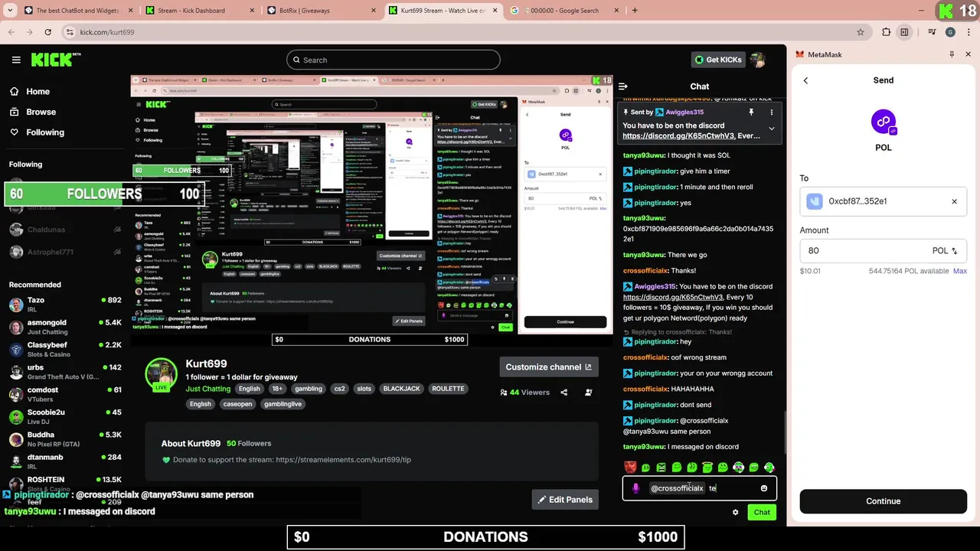The image size is (980, 551).
Task: Share the Kurt699 stream
Action: pyautogui.click(x=564, y=392)
